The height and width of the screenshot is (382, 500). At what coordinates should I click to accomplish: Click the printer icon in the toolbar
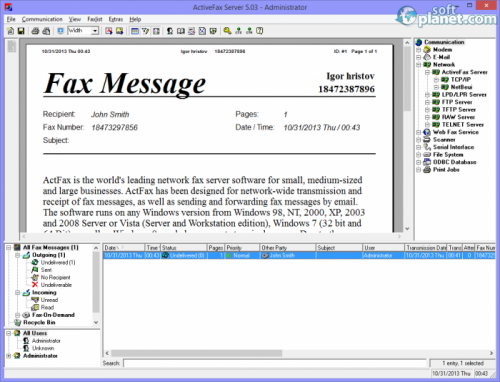click(35, 31)
